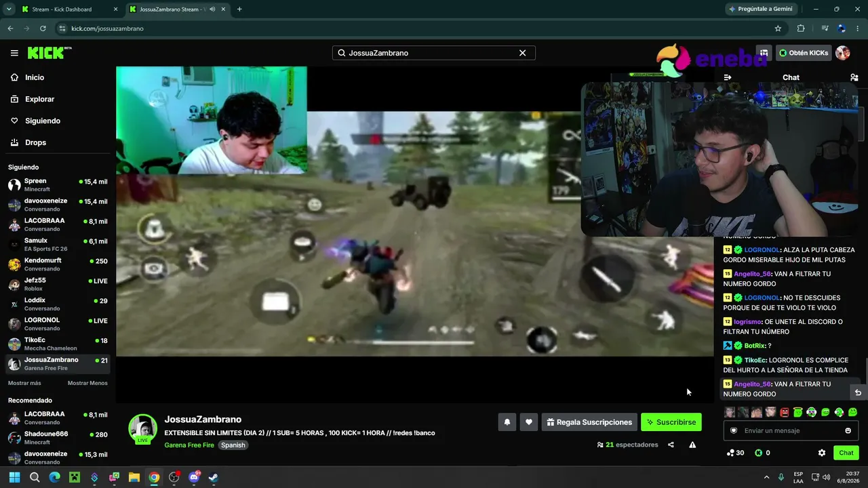Viewport: 868px width, 488px height.
Task: Show the chat users list
Action: tap(854, 77)
